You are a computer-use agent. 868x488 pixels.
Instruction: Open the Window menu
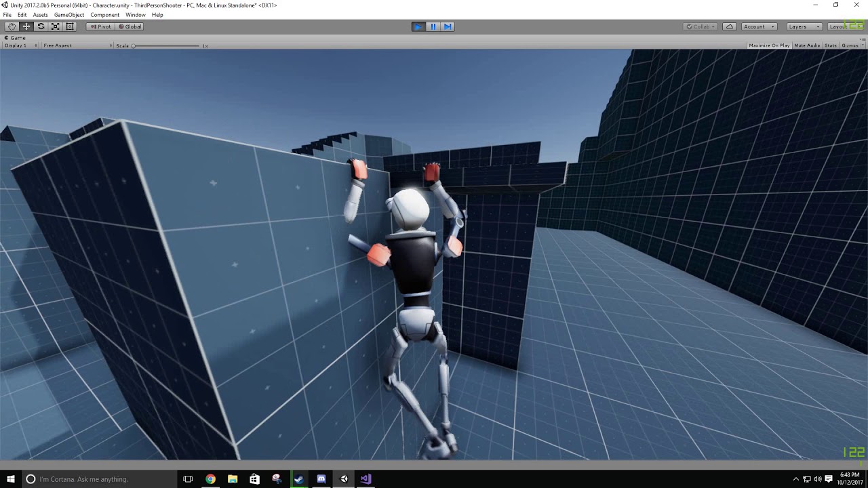(x=136, y=15)
